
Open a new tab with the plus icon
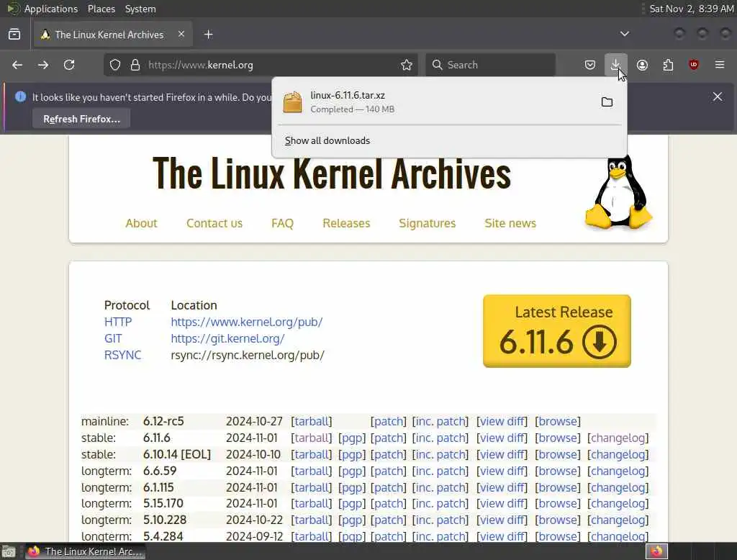[x=209, y=35]
